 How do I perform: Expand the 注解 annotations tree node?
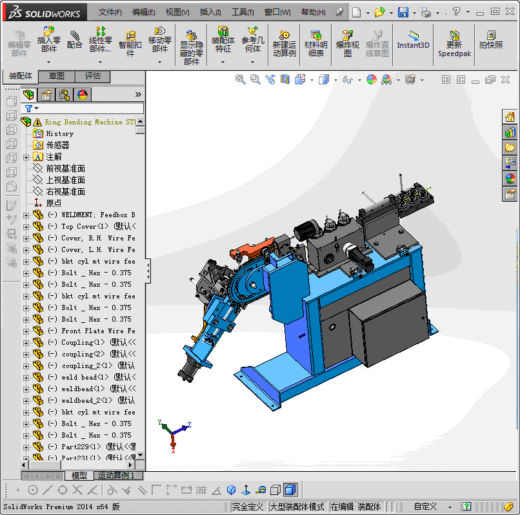tap(26, 157)
